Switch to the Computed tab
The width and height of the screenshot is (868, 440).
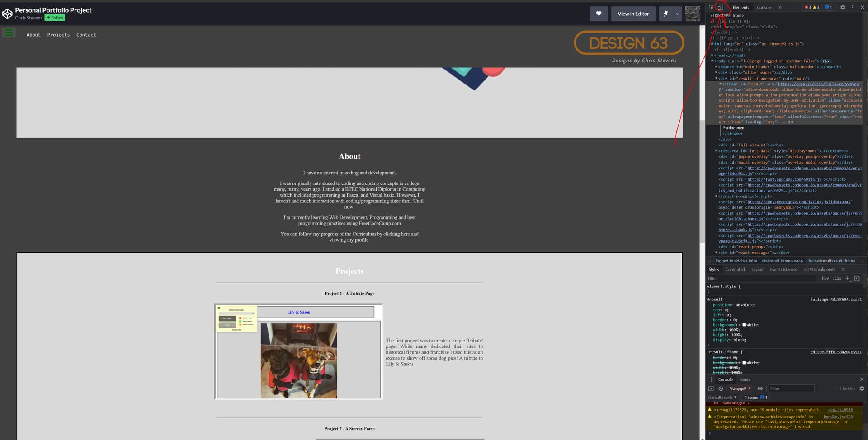pos(735,269)
